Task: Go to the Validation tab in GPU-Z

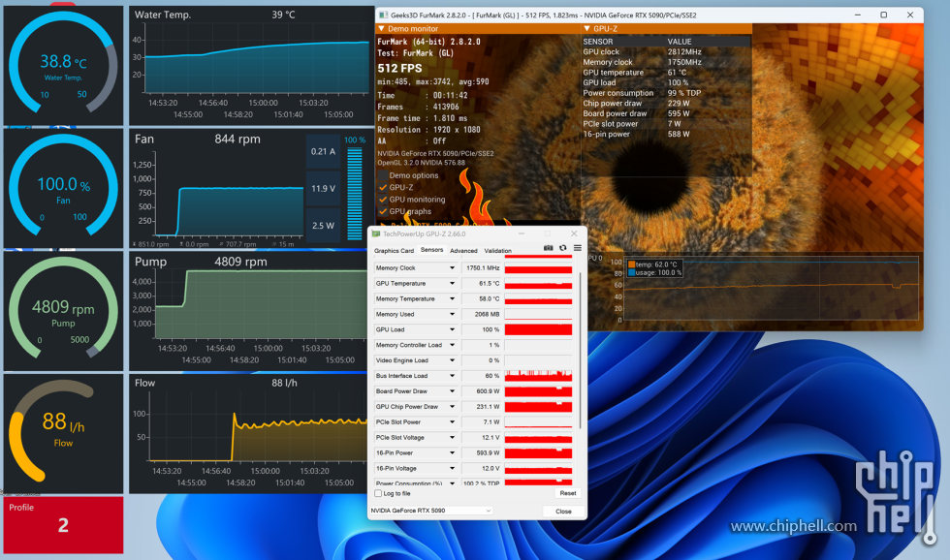Action: pos(498,251)
